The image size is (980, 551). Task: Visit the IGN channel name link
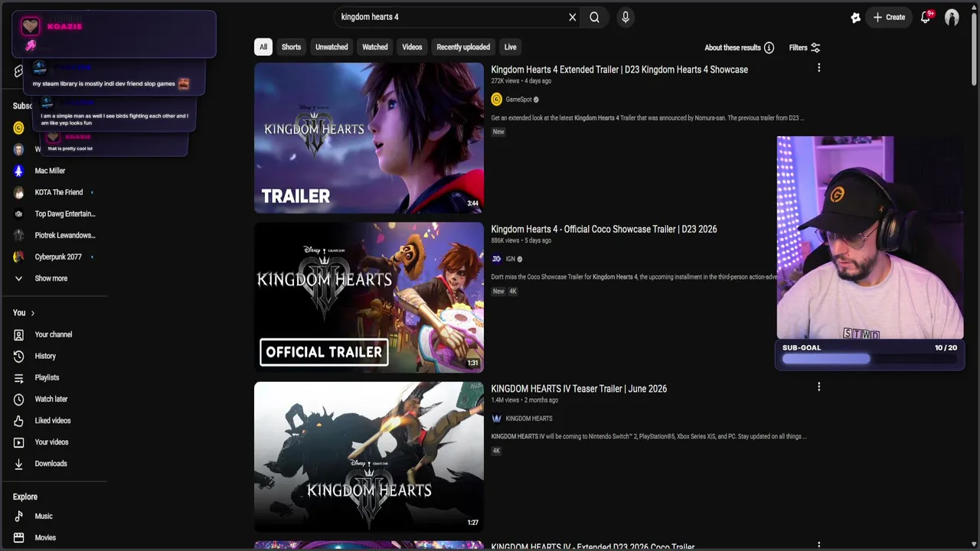click(511, 259)
